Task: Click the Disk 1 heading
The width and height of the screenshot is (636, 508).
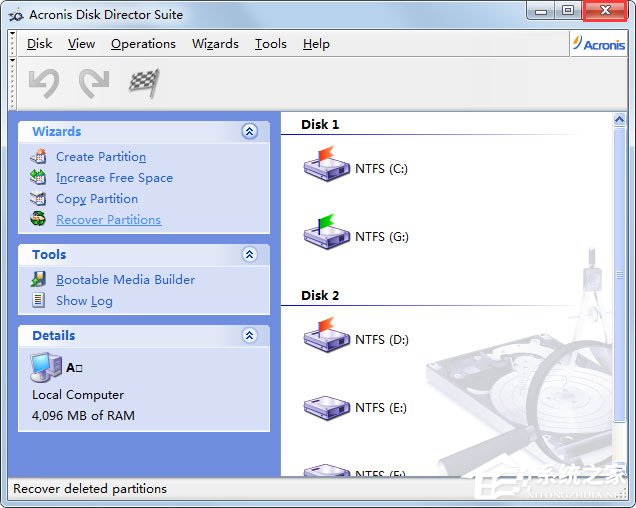Action: (x=320, y=124)
